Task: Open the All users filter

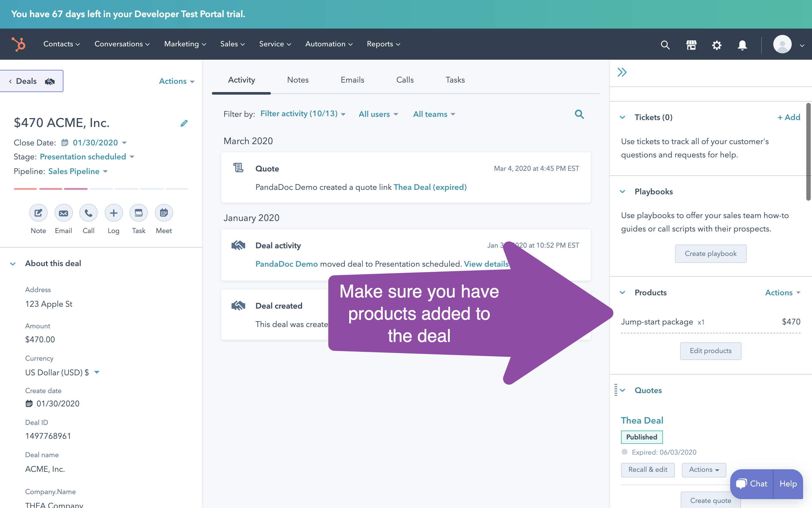Action: 378,114
